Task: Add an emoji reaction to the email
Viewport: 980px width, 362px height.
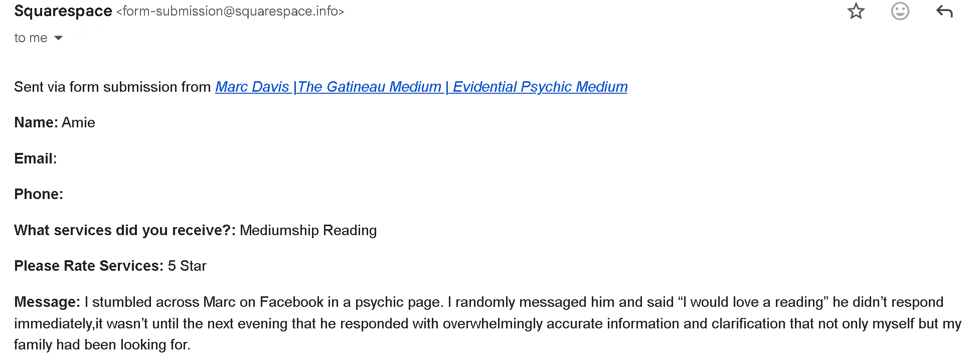Action: point(900,11)
